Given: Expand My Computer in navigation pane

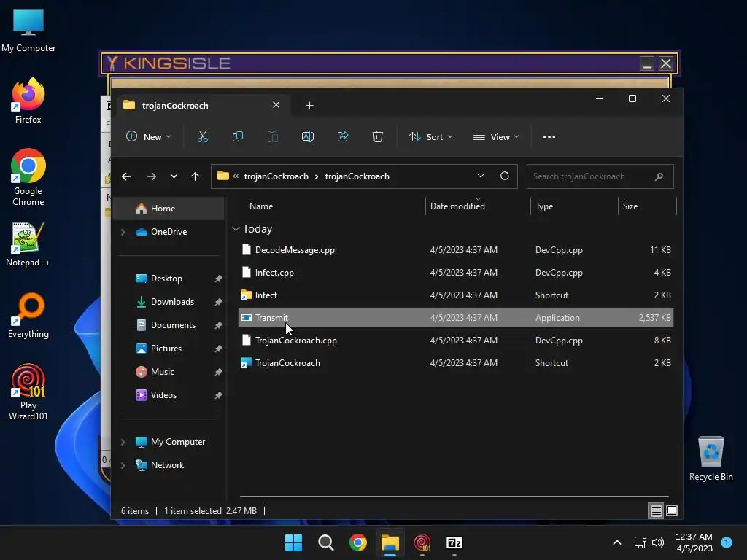Looking at the screenshot, I should 123,442.
